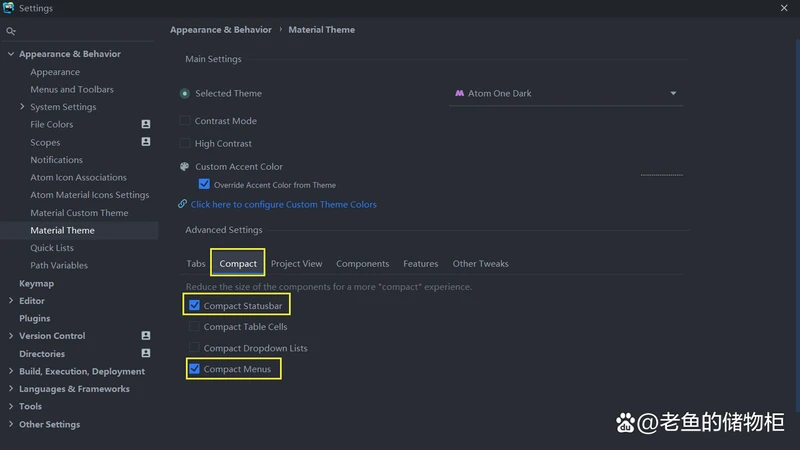Screen dimensions: 800x450
Task: Open the Notifications settings page
Action: point(56,160)
